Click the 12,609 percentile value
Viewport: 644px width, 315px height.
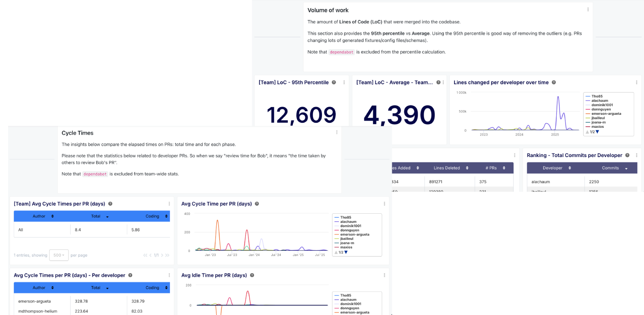click(x=302, y=115)
